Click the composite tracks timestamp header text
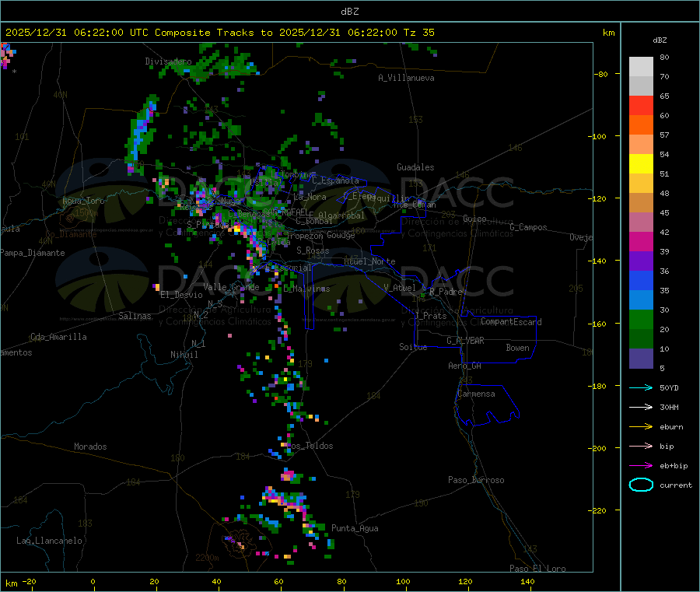This screenshot has height=592, width=700. pyautogui.click(x=220, y=33)
